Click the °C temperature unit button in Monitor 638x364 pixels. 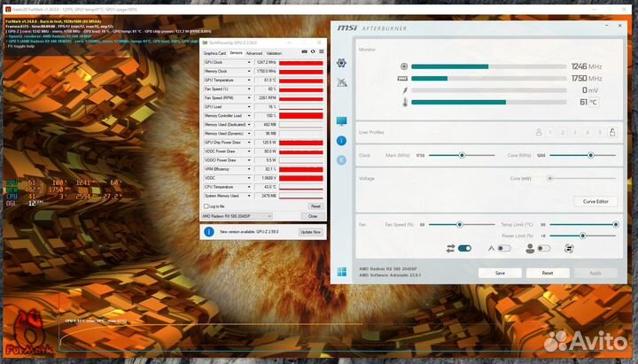594,102
